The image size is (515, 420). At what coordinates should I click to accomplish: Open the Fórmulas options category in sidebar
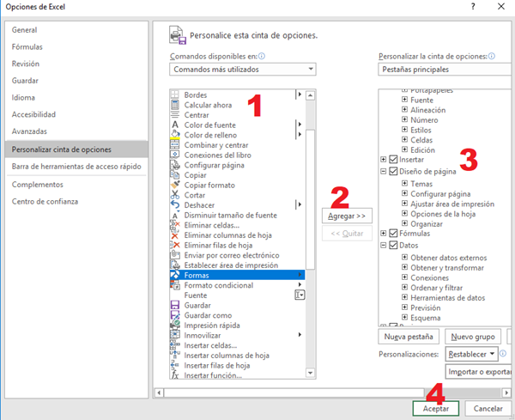pyautogui.click(x=76, y=46)
